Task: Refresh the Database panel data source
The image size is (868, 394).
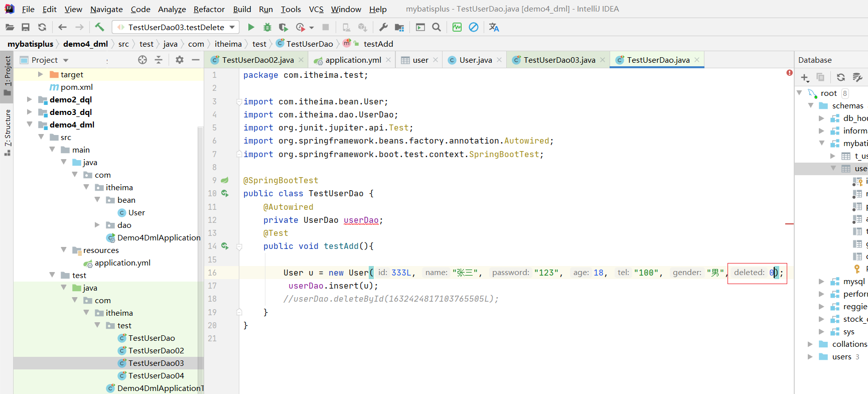Action: click(x=841, y=77)
